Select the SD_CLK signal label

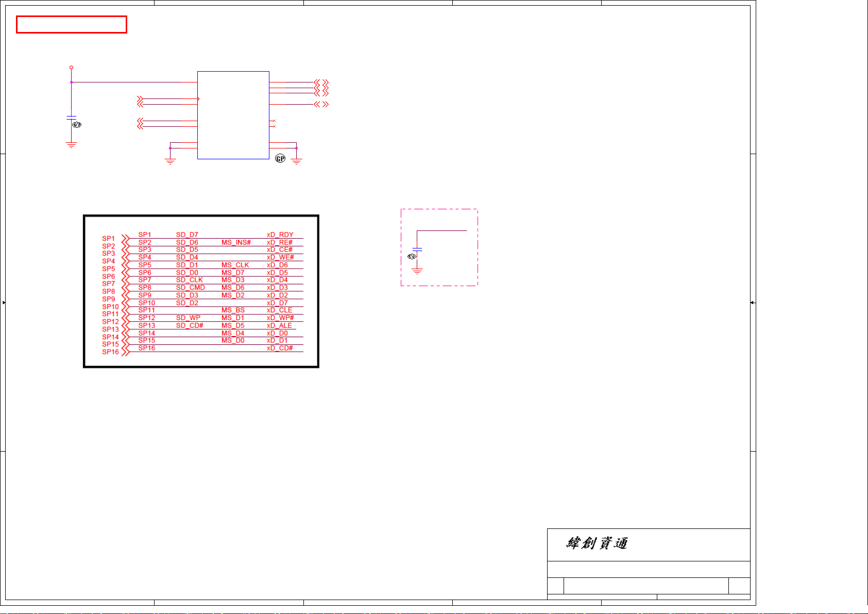click(189, 280)
